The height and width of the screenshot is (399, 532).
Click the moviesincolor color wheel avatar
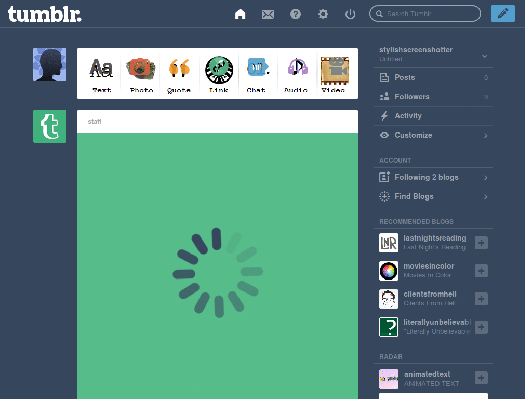[x=389, y=271]
